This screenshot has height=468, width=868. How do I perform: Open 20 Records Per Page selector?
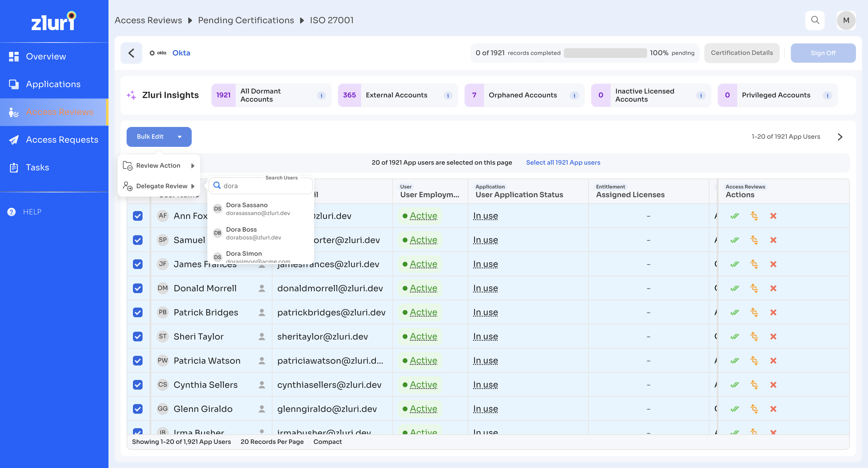[272, 442]
